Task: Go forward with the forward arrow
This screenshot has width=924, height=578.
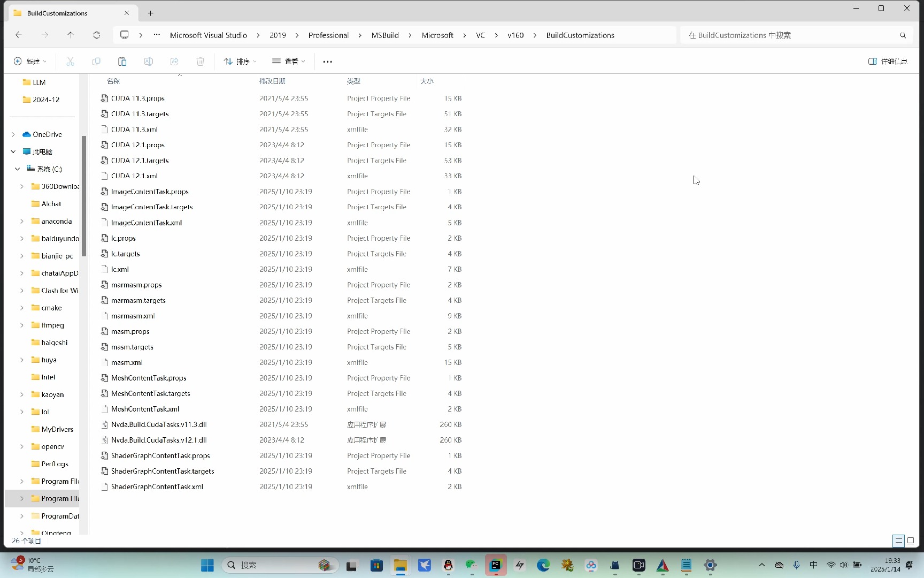Action: 45,35
